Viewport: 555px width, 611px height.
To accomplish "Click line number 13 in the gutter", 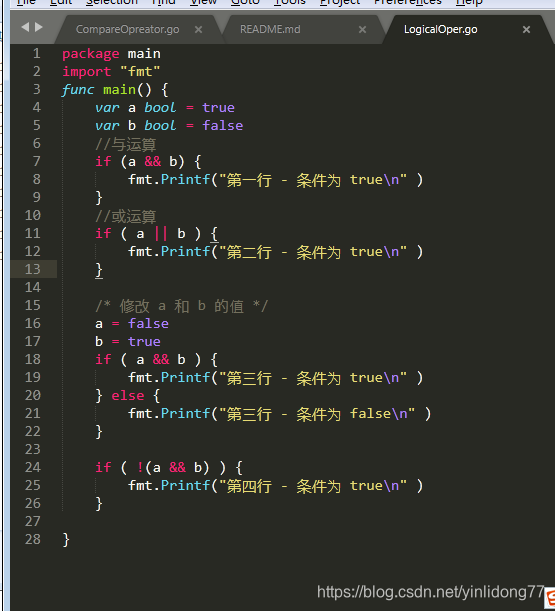I will tap(33, 269).
